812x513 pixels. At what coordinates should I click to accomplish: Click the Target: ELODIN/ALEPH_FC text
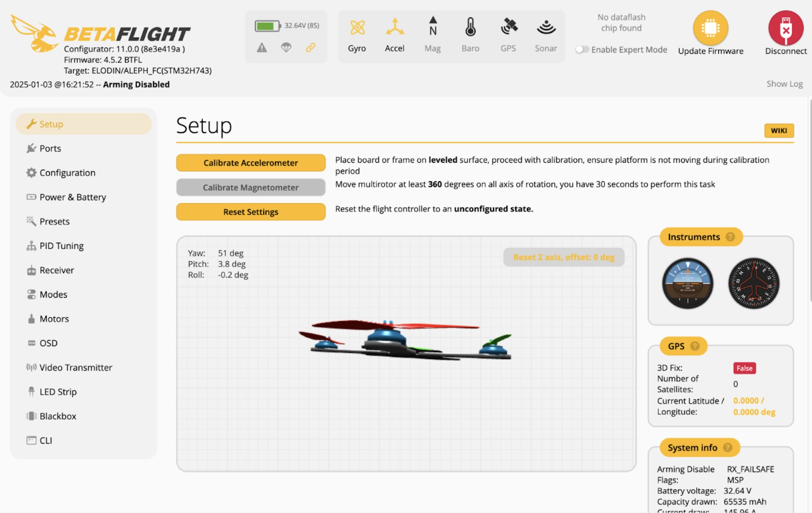tap(137, 71)
